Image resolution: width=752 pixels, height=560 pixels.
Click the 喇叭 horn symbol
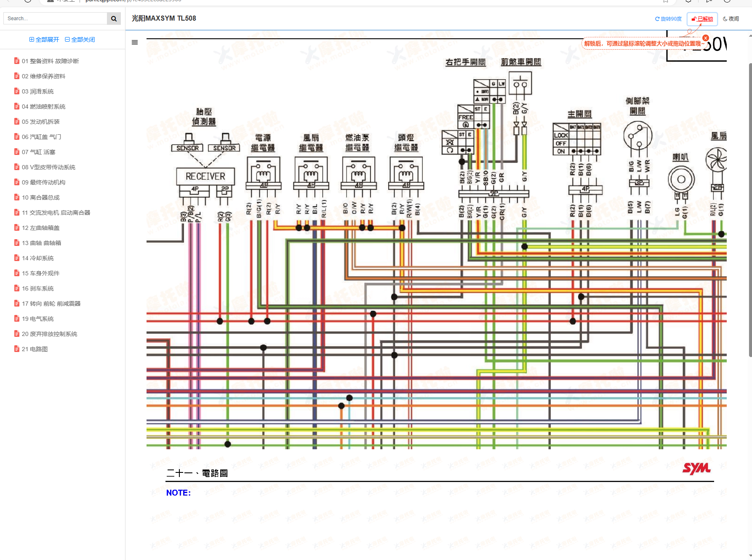[681, 180]
